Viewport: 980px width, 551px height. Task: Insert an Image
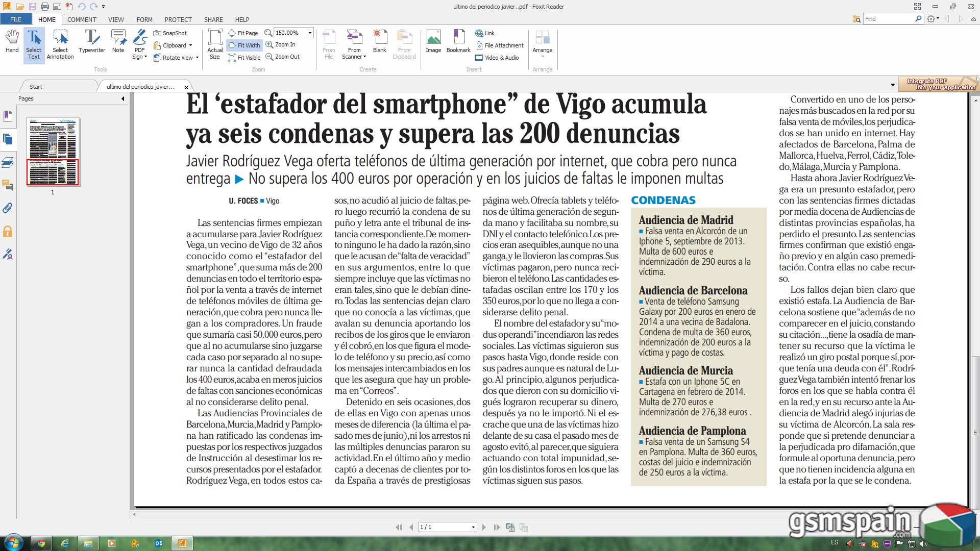click(x=433, y=42)
